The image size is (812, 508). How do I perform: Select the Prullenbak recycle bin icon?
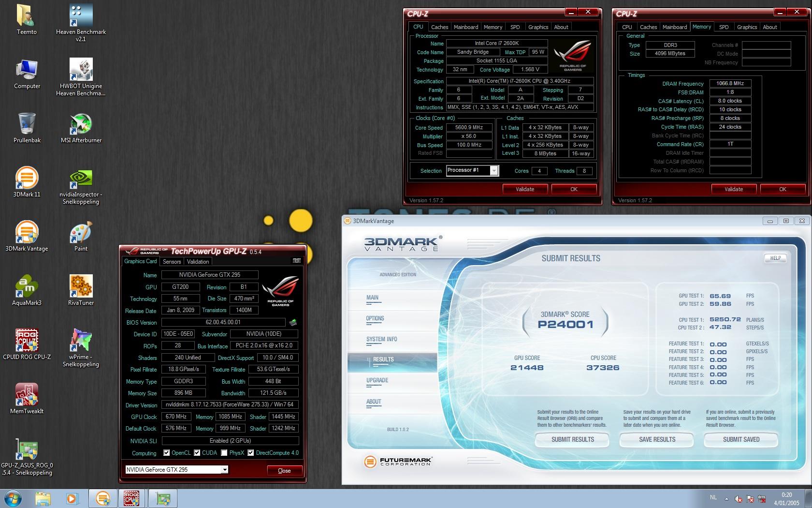point(27,128)
